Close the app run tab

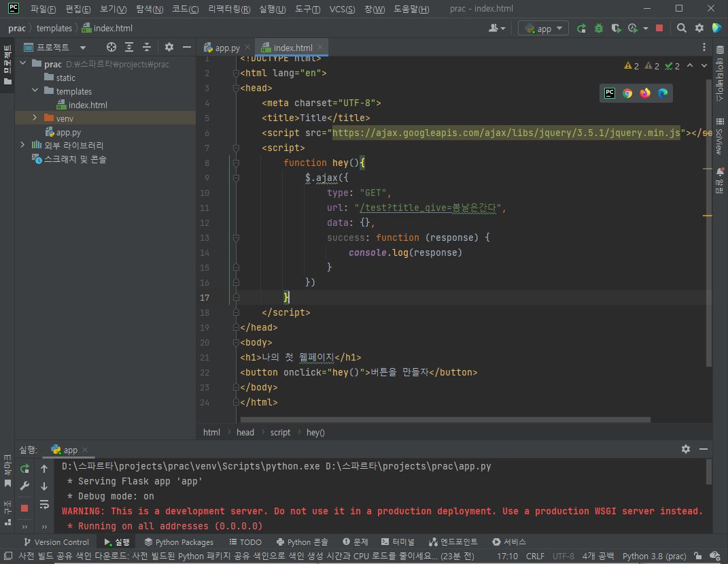click(85, 449)
